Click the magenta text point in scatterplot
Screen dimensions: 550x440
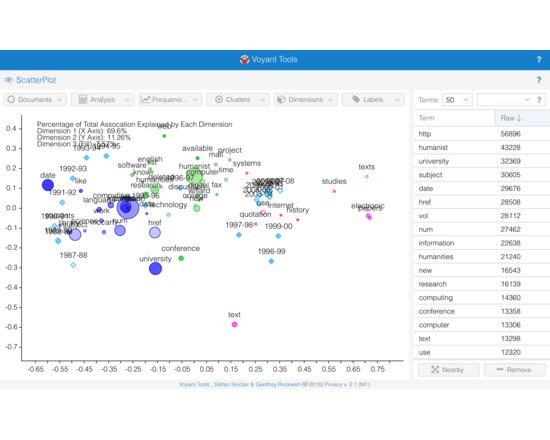click(234, 325)
